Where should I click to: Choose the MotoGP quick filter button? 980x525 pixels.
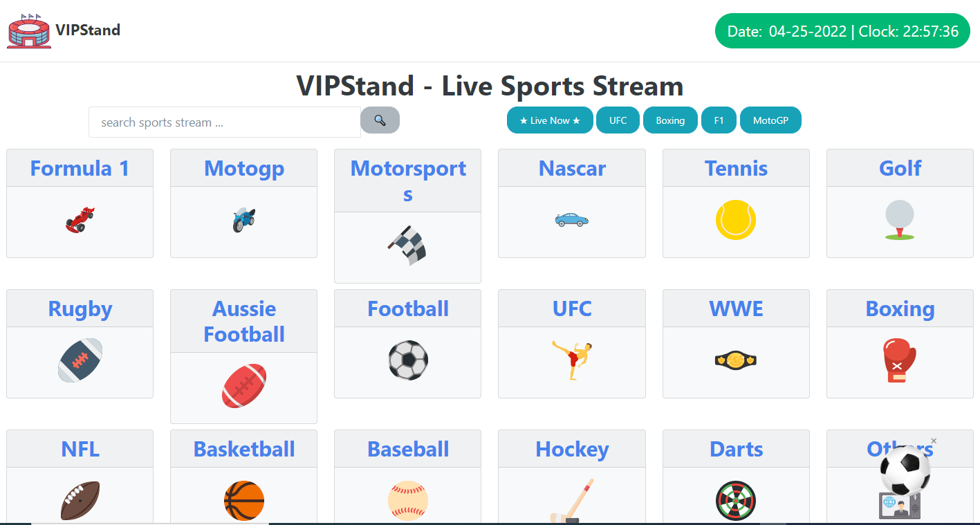[770, 120]
